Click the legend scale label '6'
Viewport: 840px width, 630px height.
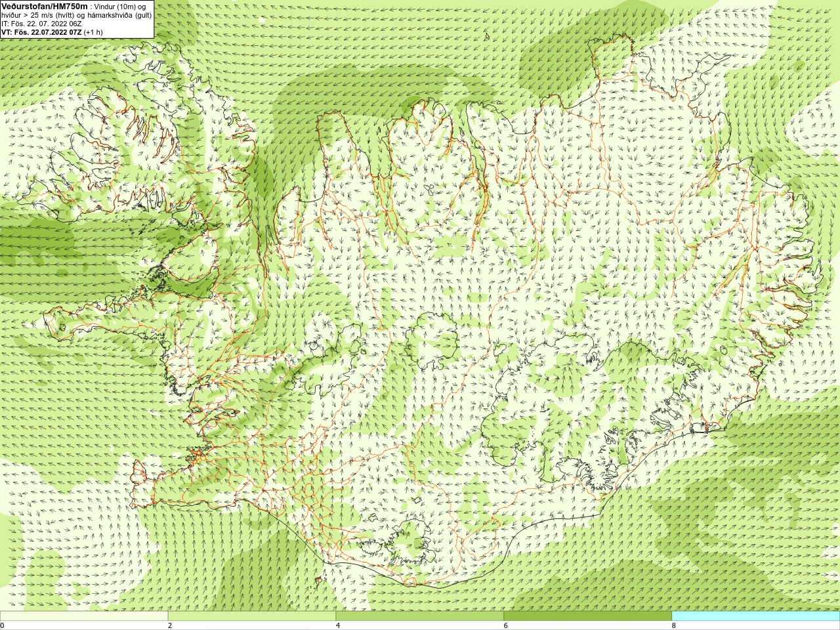pos(506,625)
